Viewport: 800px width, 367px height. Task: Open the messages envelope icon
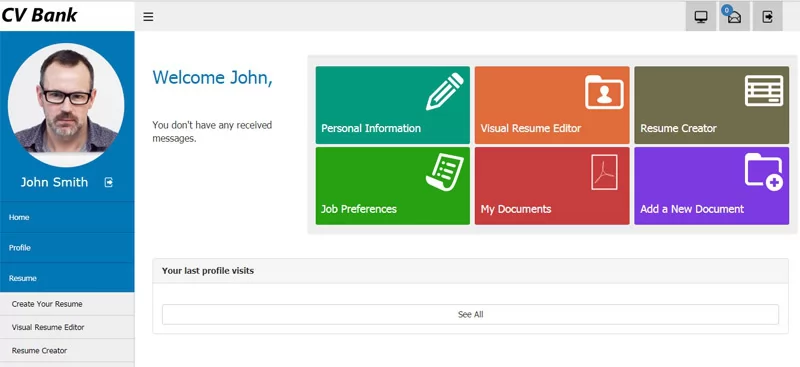734,16
